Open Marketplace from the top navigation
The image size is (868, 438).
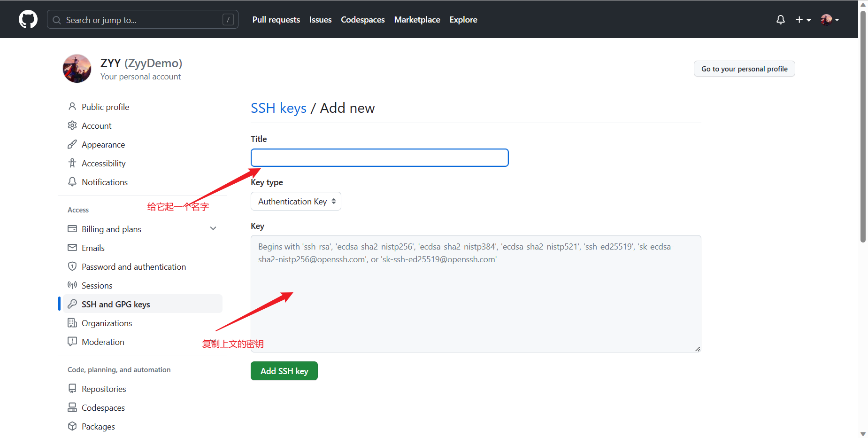point(417,20)
